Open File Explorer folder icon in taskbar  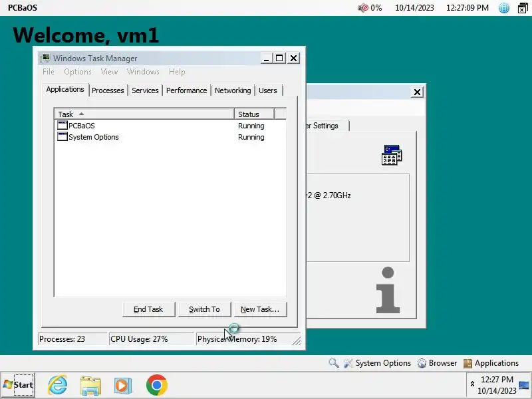90,385
